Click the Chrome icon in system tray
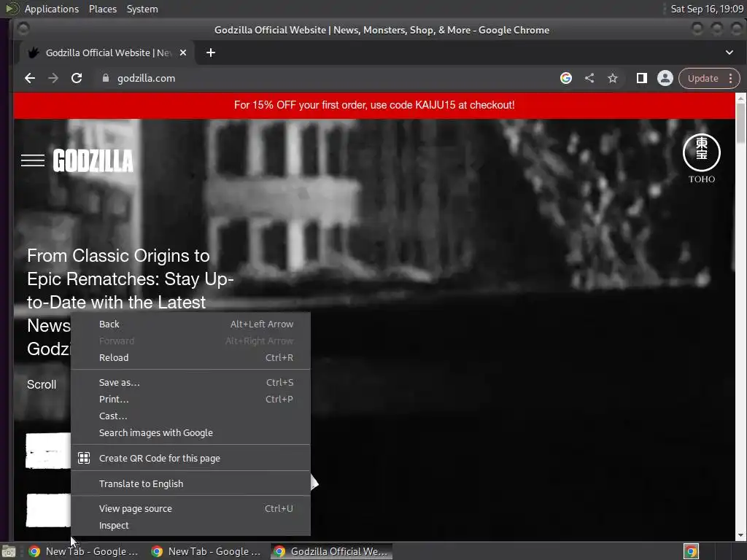Viewport: 747px width, 560px height. pos(691,551)
